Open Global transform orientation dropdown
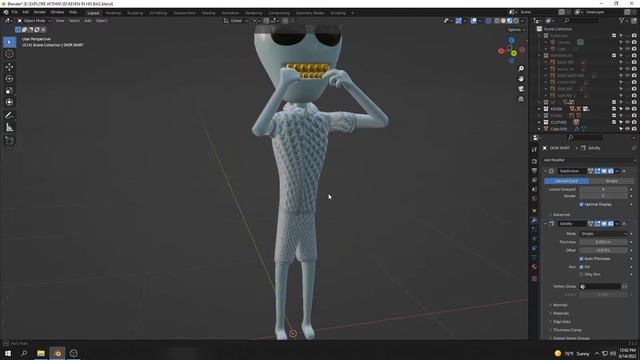Screen dimensions: 640x360 (236, 20)
